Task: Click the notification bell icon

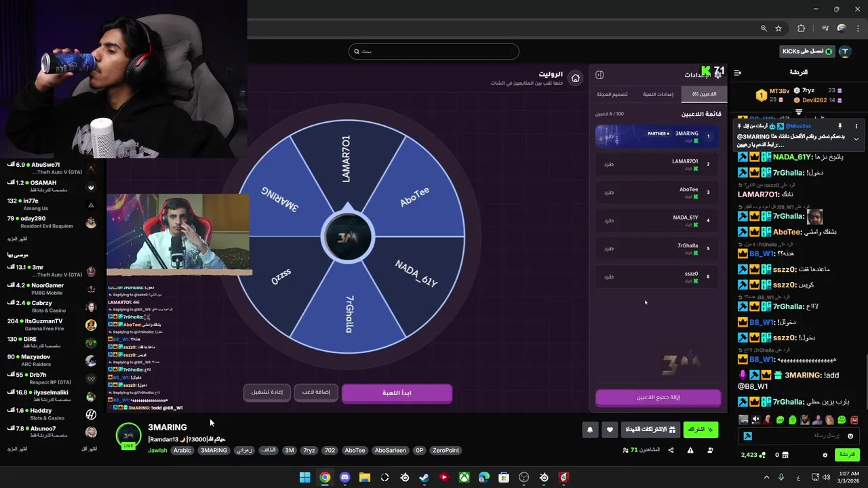Action: 590,430
